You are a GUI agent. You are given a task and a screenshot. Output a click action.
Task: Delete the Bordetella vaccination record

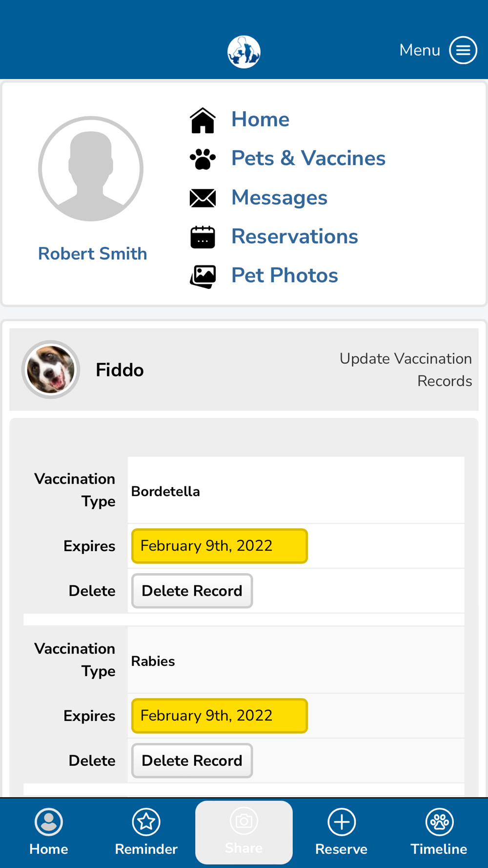(192, 591)
